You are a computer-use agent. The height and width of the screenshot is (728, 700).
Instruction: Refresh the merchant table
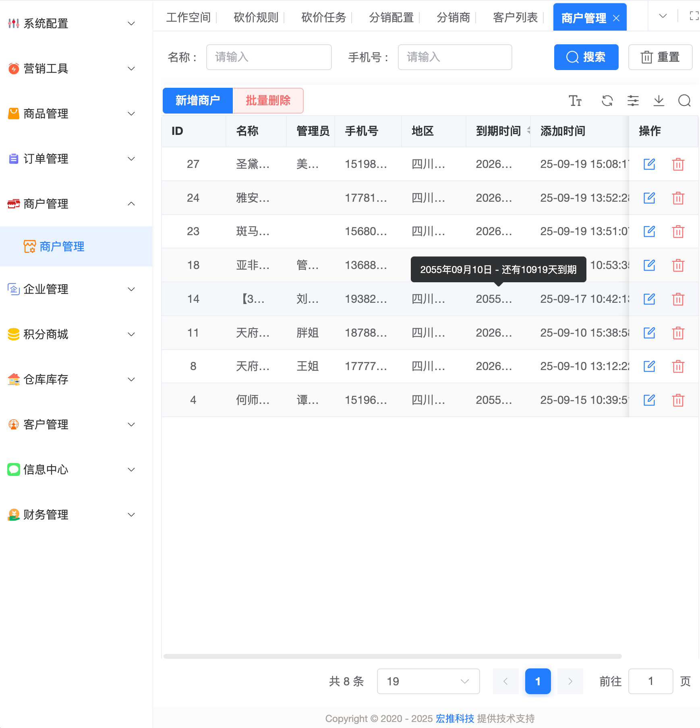pyautogui.click(x=607, y=101)
